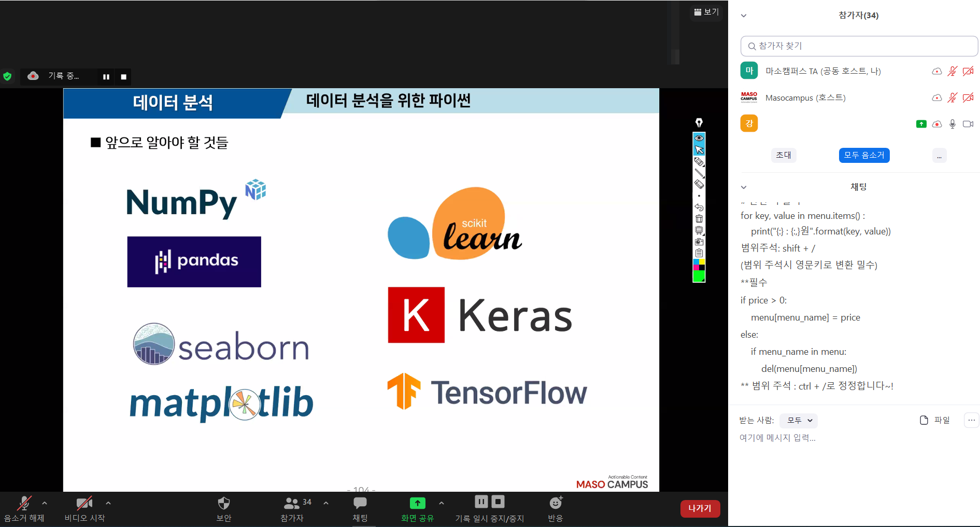Screen dimensions: 980x527
Task: Select the line drawing tool
Action: 699,173
